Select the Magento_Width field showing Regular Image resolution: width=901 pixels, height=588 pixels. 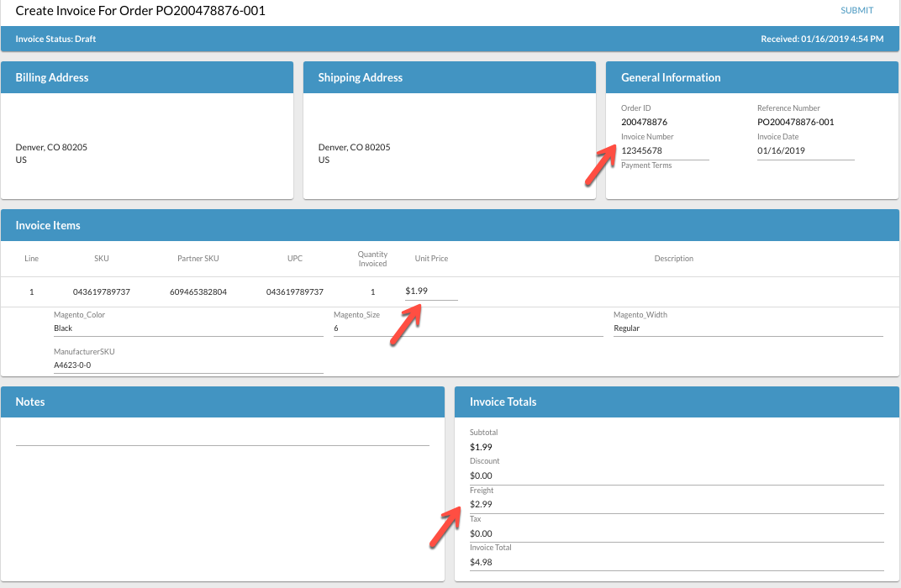point(747,328)
